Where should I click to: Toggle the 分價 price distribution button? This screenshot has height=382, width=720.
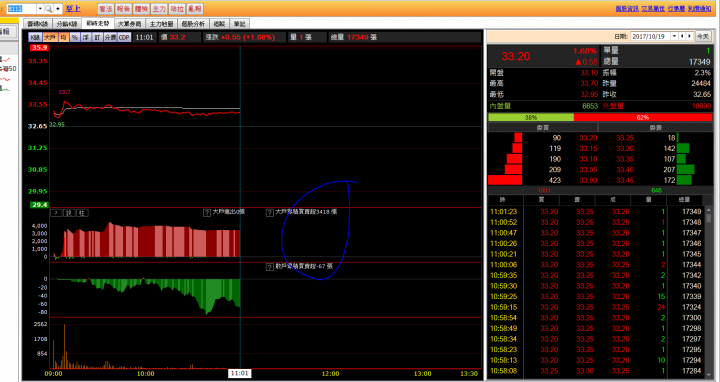click(x=110, y=37)
